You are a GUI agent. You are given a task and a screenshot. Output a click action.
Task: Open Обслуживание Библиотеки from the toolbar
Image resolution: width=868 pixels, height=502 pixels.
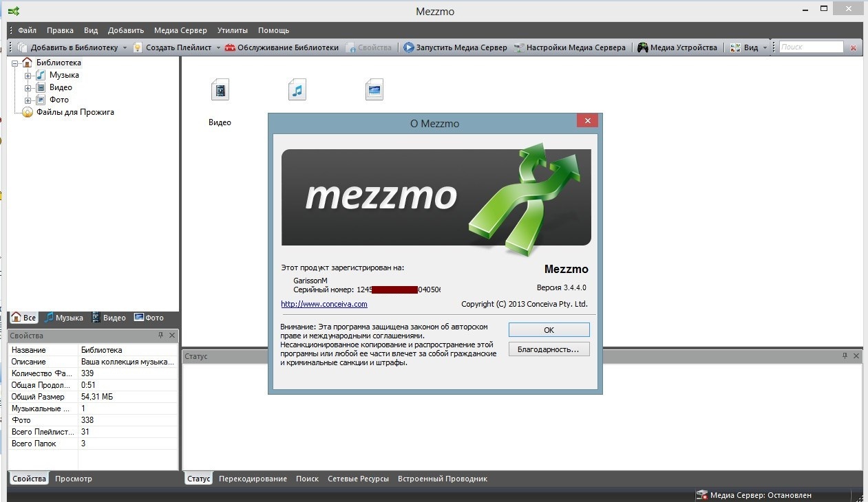[x=282, y=47]
